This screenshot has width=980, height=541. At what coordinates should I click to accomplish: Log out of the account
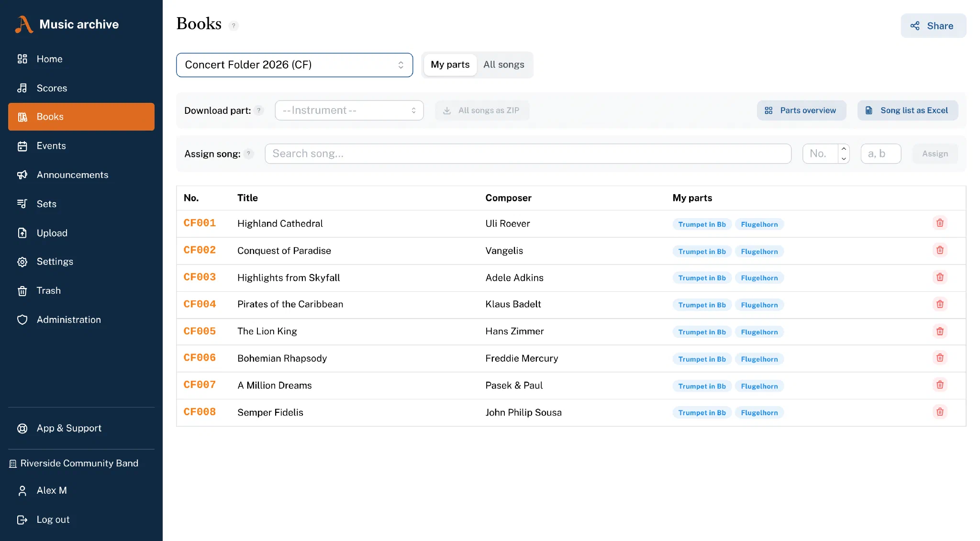pos(81,519)
